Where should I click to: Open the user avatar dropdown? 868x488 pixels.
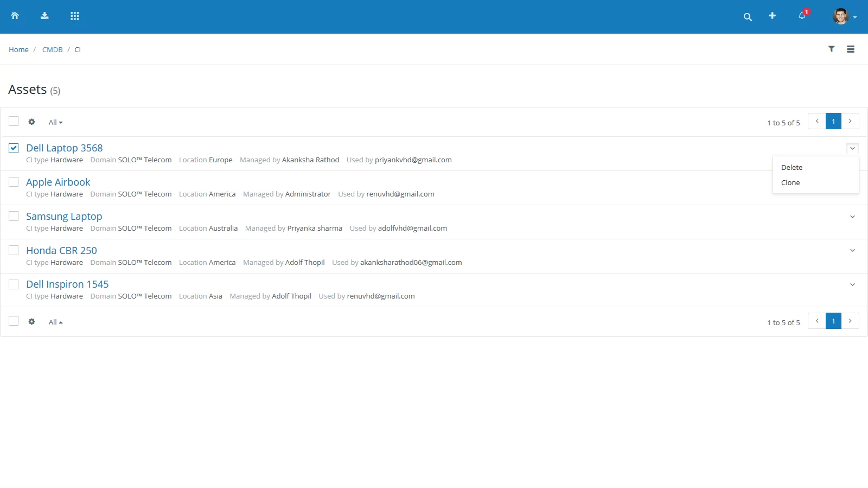844,16
